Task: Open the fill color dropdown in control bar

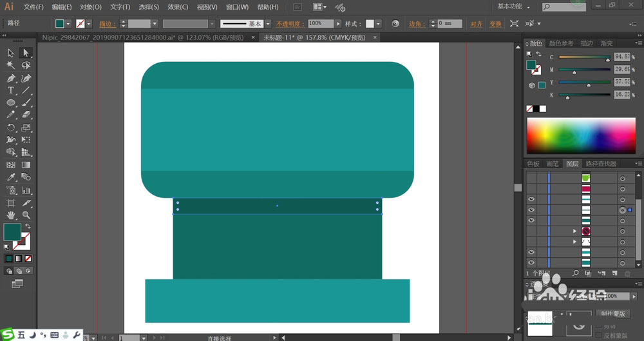Action: pos(68,24)
